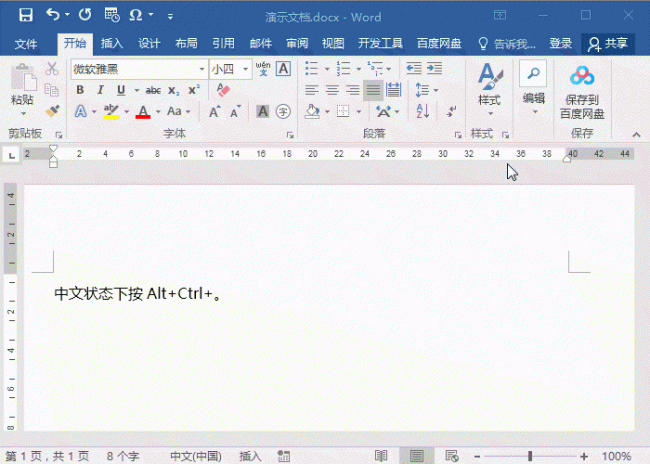The image size is (650, 464).
Task: Toggle justified alignment
Action: [x=373, y=90]
